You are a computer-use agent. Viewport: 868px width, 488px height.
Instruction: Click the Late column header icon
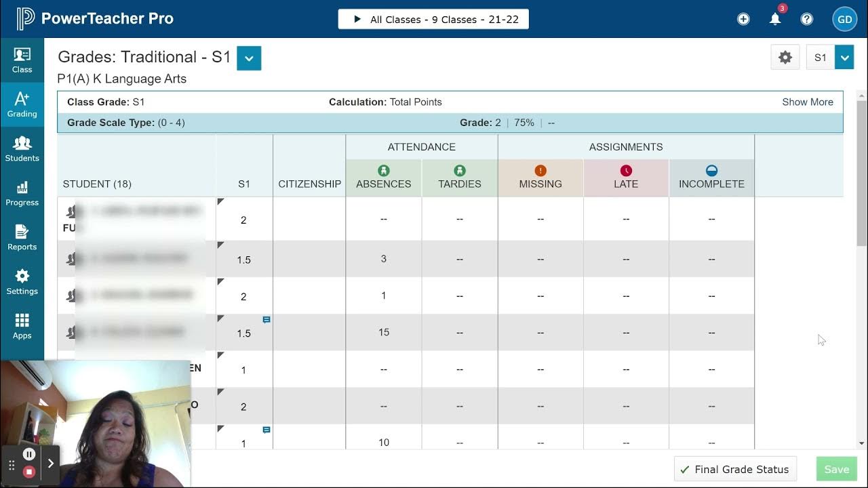[x=626, y=171]
